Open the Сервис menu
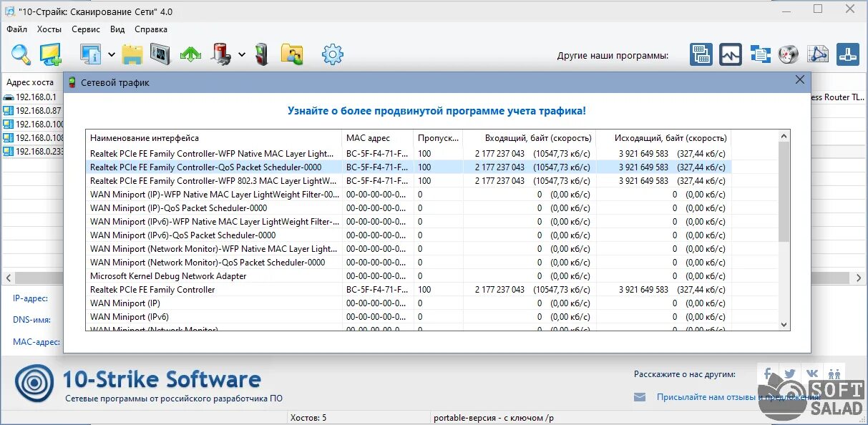The image size is (868, 425). click(86, 29)
